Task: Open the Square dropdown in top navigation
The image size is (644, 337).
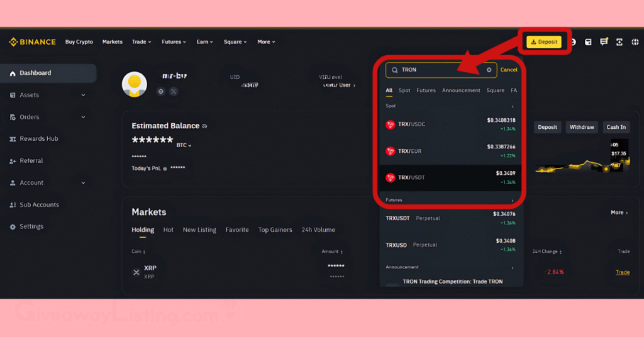Action: point(235,42)
